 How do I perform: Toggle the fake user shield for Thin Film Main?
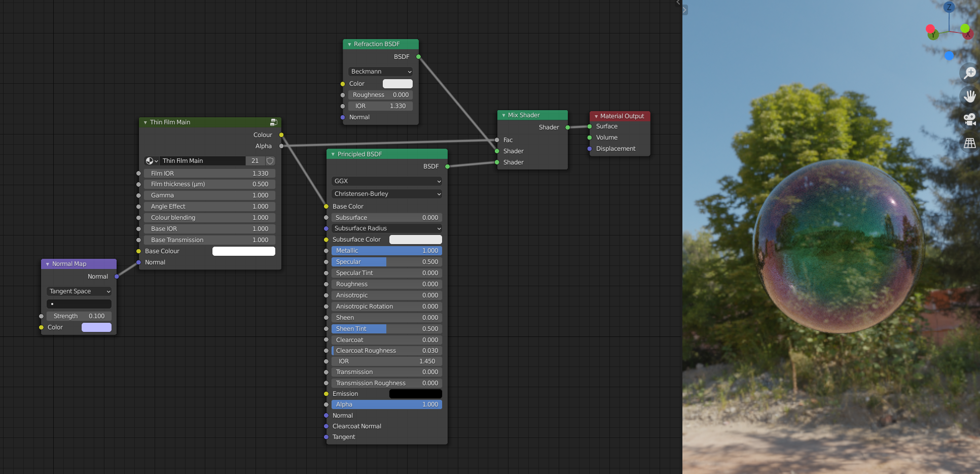(270, 161)
